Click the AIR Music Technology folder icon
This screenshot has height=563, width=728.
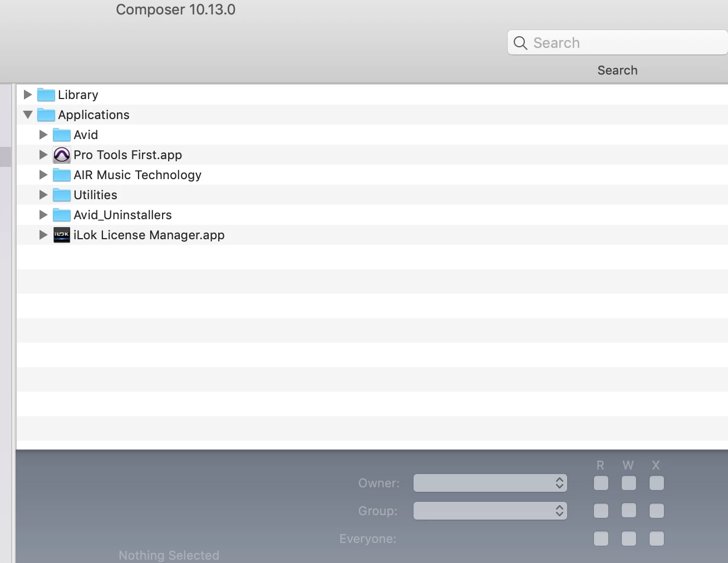tap(62, 175)
